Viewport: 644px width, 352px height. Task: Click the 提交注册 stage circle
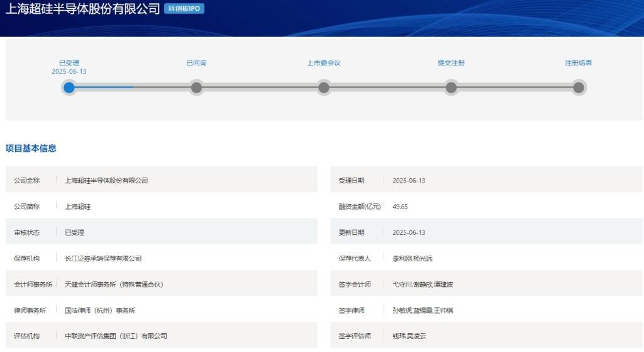coord(451,88)
